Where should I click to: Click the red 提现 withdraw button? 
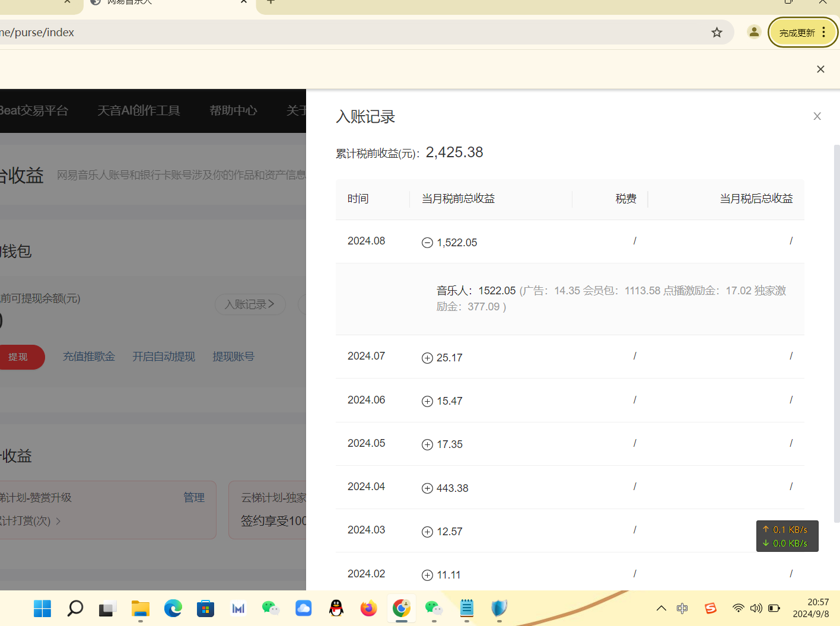pyautogui.click(x=18, y=357)
